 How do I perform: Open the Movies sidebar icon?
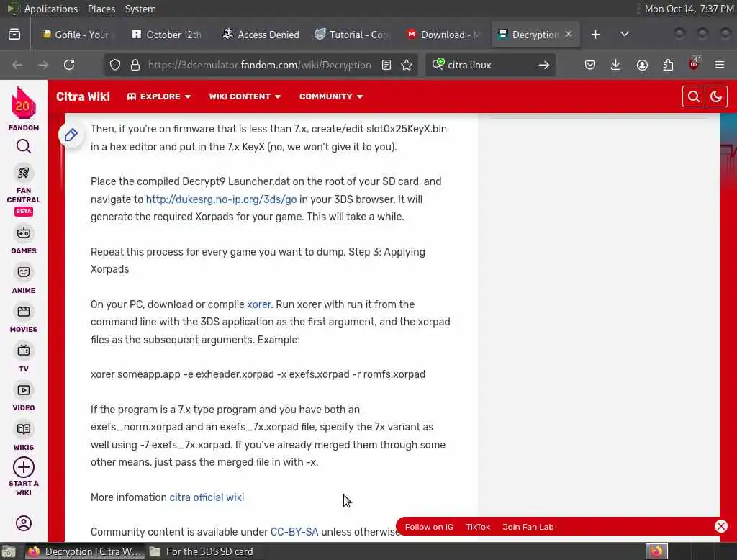24,311
